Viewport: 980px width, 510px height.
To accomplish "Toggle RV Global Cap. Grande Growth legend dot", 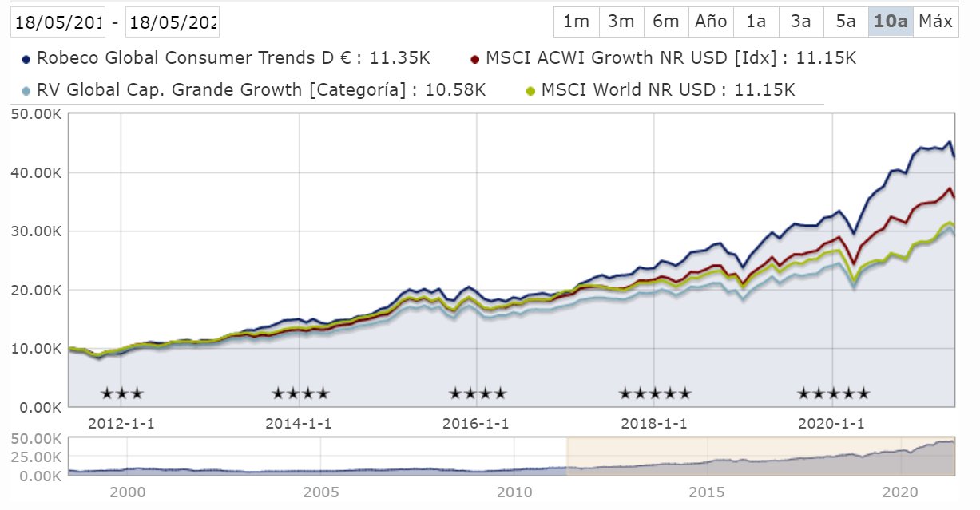I will pos(26,90).
